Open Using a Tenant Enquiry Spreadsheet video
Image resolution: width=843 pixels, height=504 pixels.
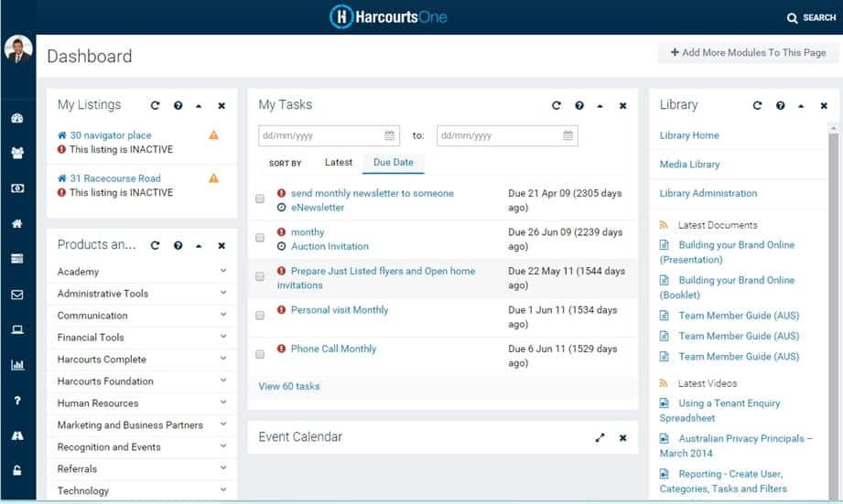[x=719, y=411]
